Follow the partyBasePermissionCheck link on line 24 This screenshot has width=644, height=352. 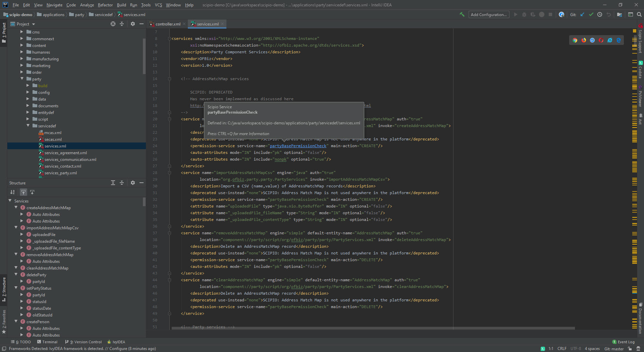click(298, 146)
